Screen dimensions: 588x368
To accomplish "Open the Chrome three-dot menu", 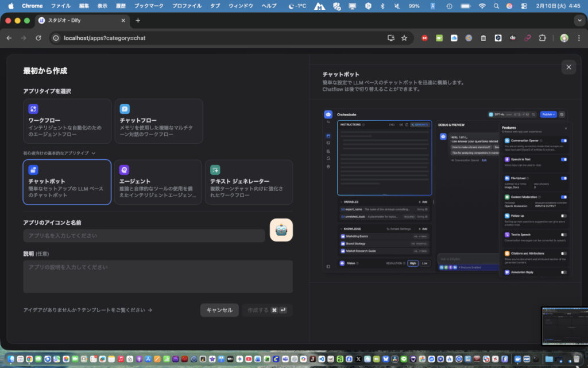I will pyautogui.click(x=578, y=38).
